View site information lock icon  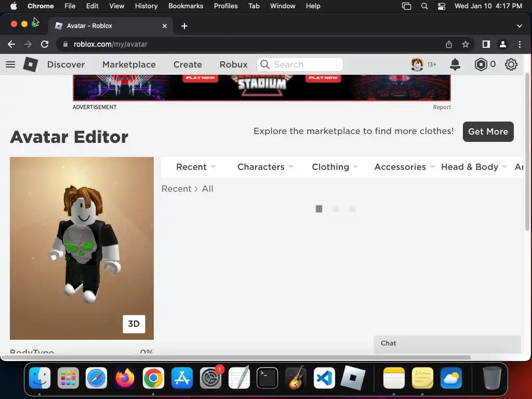[x=65, y=44]
